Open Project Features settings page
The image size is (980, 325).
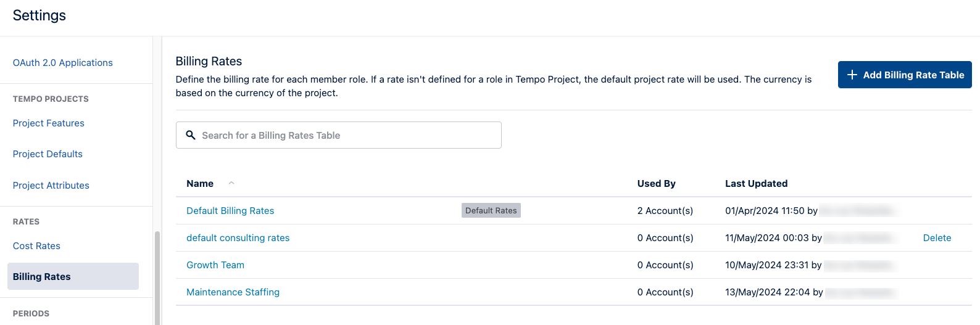49,123
